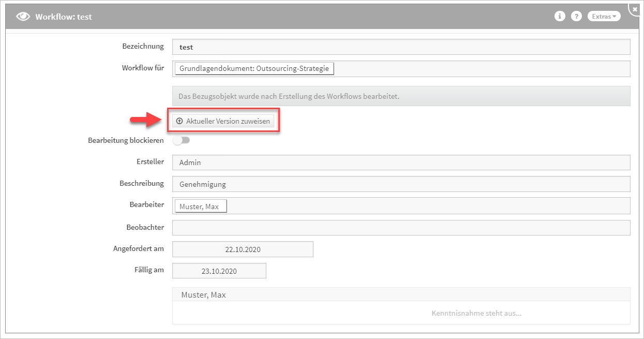Click the help question mark icon
The width and height of the screenshot is (644, 339).
[576, 16]
